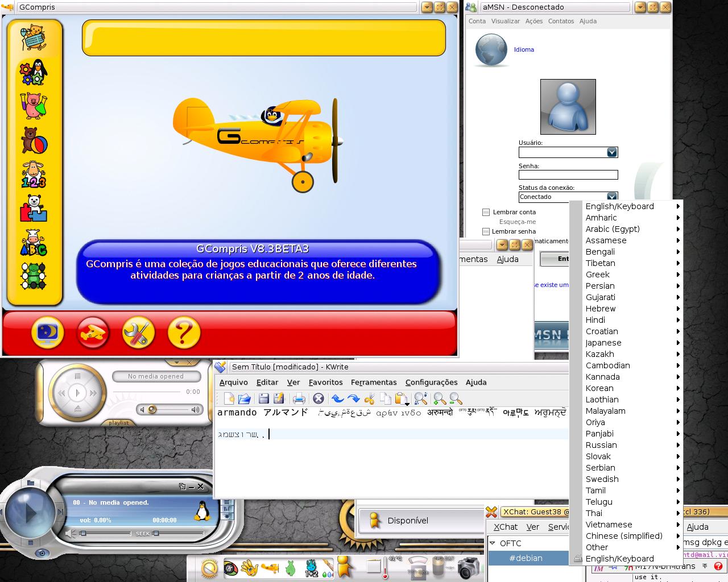
Task: Zoom in with KWrite plus magnifier
Action: (440, 398)
